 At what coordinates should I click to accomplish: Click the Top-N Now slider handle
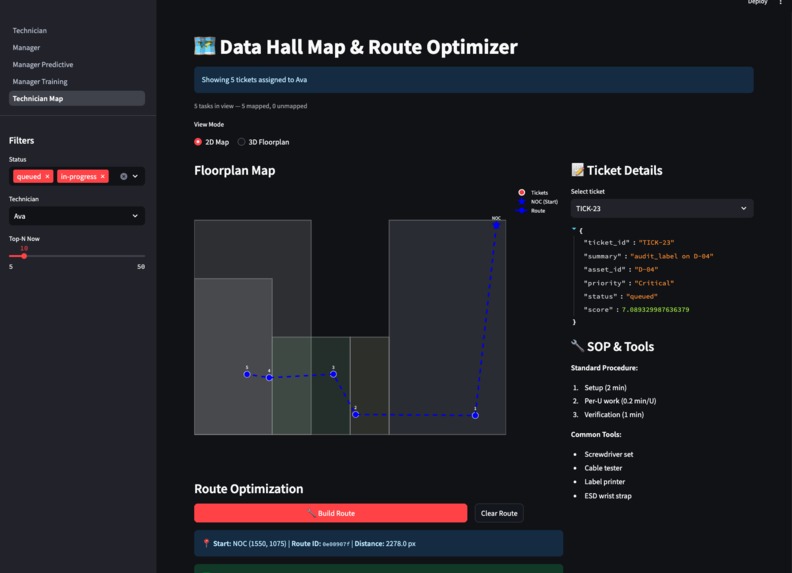click(x=24, y=256)
